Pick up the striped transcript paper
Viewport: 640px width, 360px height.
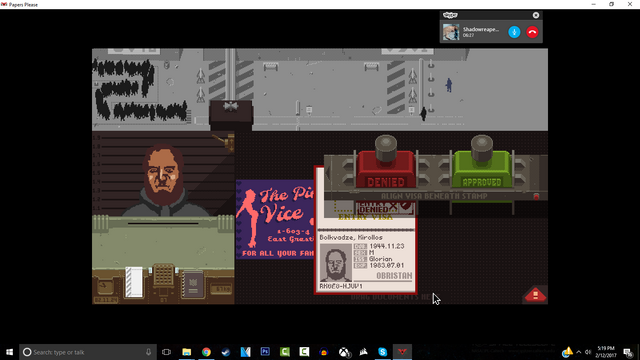coord(134,282)
